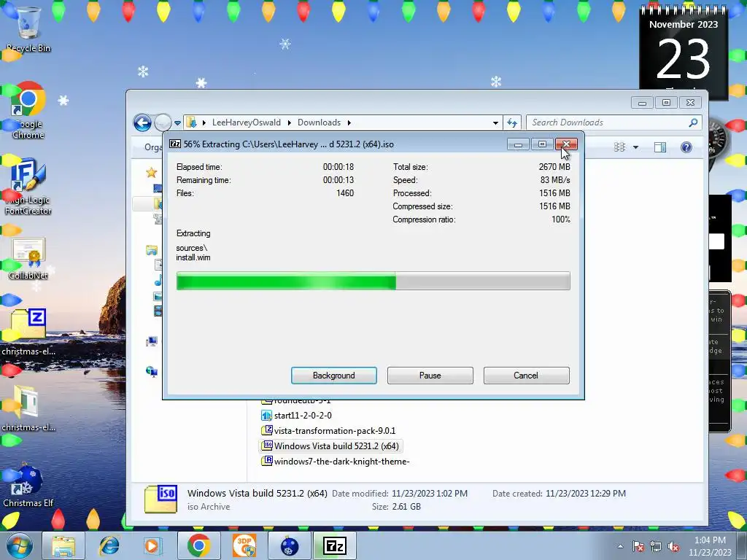Click large ISO icon in details pane
The image size is (747, 560).
click(161, 499)
